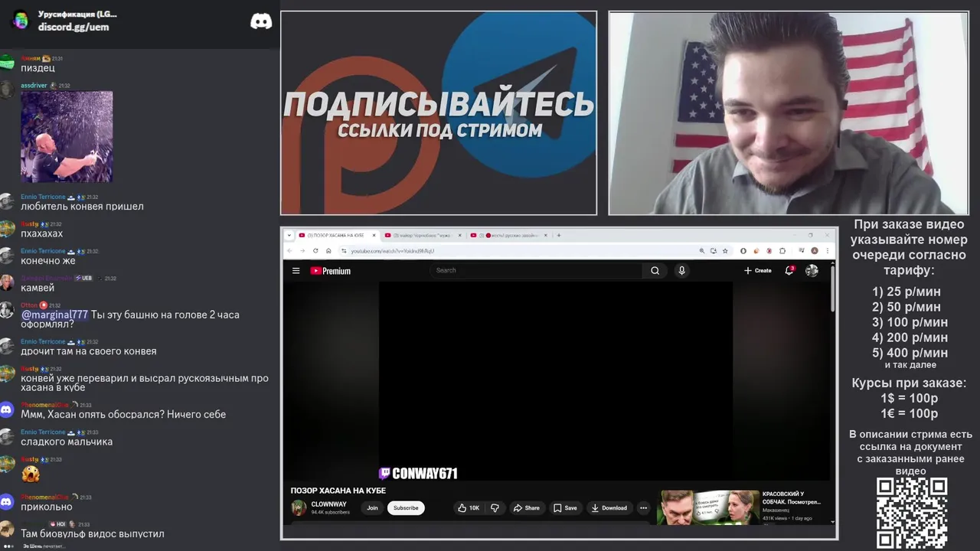Click the Create video button
The image size is (980, 551).
point(757,270)
